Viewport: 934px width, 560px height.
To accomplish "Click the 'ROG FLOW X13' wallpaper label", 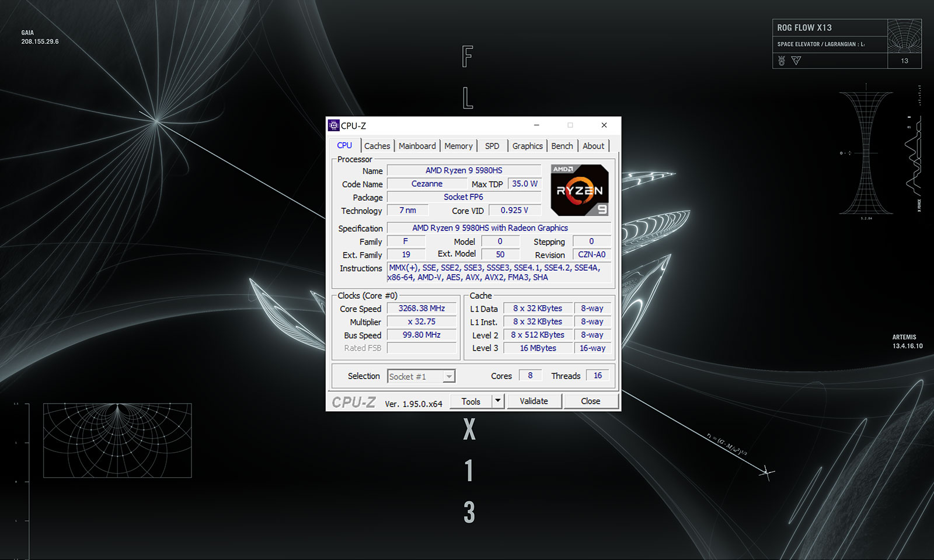I will coord(804,27).
